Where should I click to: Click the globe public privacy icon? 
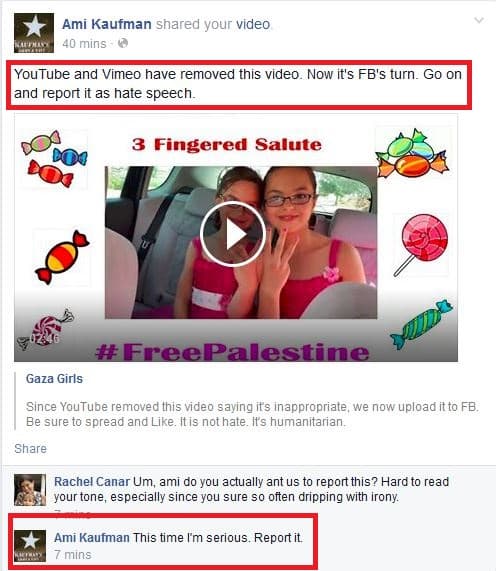tap(123, 43)
